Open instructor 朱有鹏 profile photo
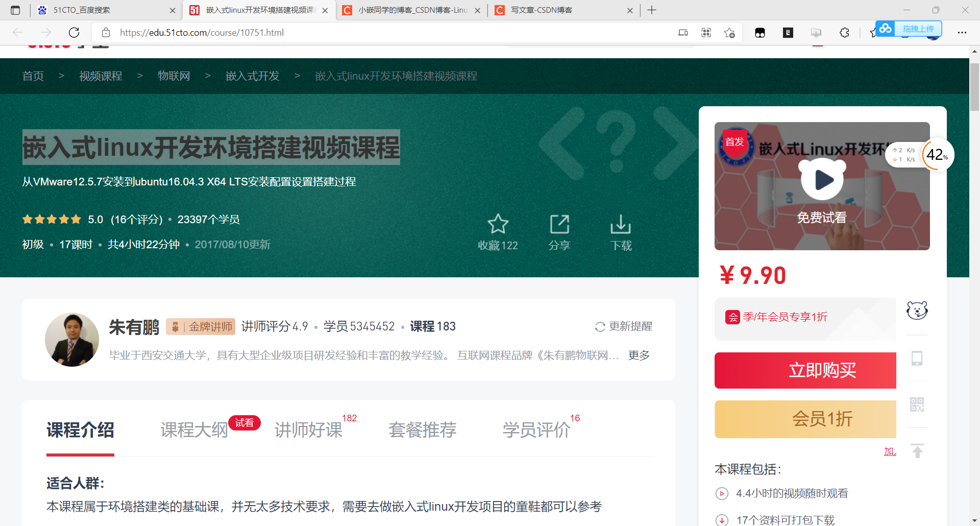This screenshot has width=980, height=526. (72, 340)
